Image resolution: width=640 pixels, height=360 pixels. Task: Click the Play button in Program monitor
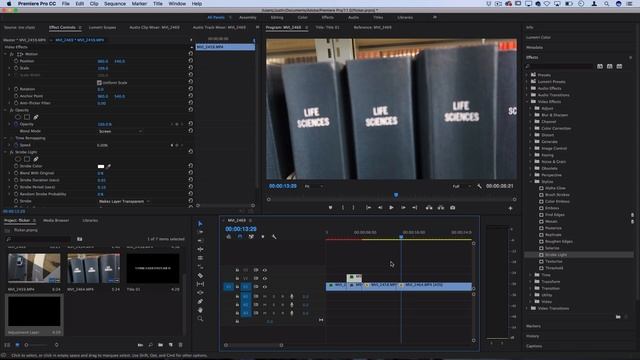pos(391,208)
